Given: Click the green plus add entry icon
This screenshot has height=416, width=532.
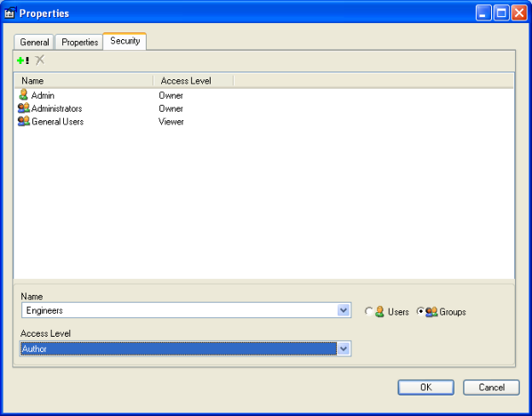Looking at the screenshot, I should click(22, 61).
